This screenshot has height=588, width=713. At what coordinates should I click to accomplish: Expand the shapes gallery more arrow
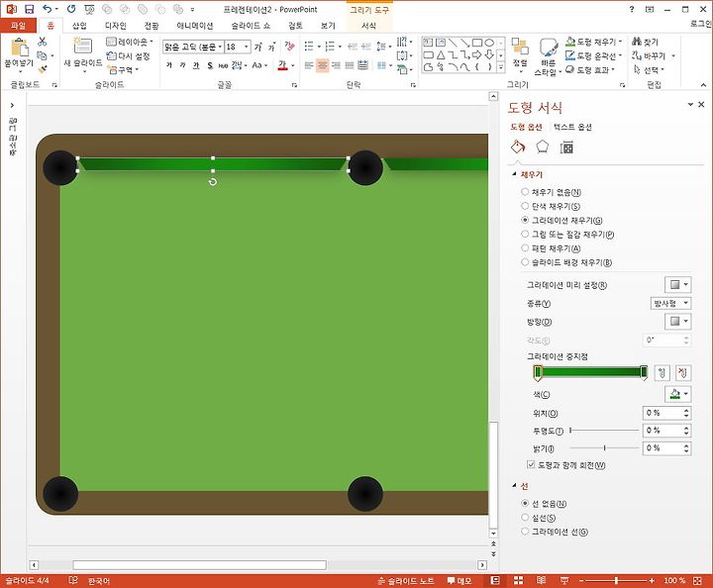[x=501, y=67]
